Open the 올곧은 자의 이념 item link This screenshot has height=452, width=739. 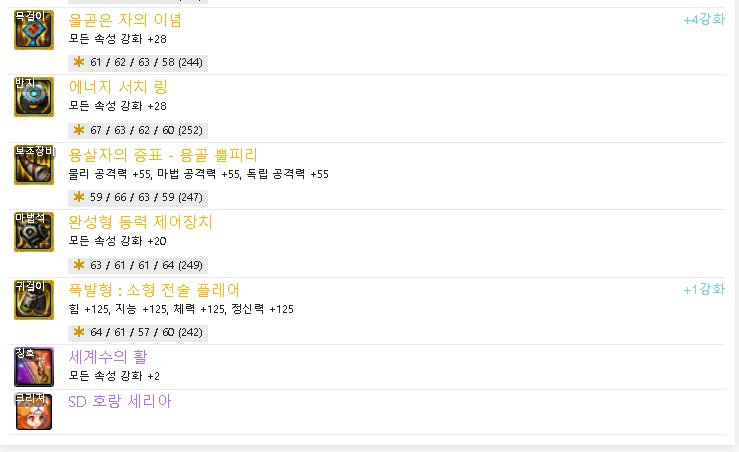tap(125, 20)
